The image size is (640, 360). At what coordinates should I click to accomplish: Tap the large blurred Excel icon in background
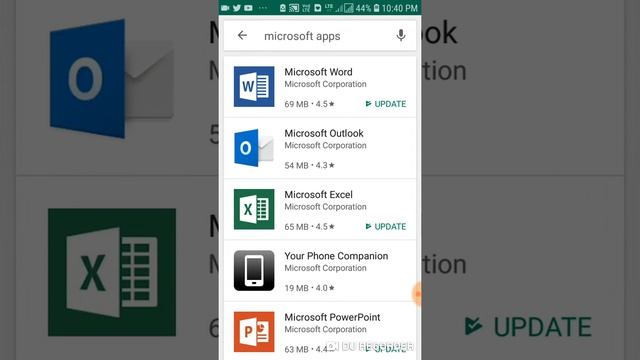tap(112, 272)
